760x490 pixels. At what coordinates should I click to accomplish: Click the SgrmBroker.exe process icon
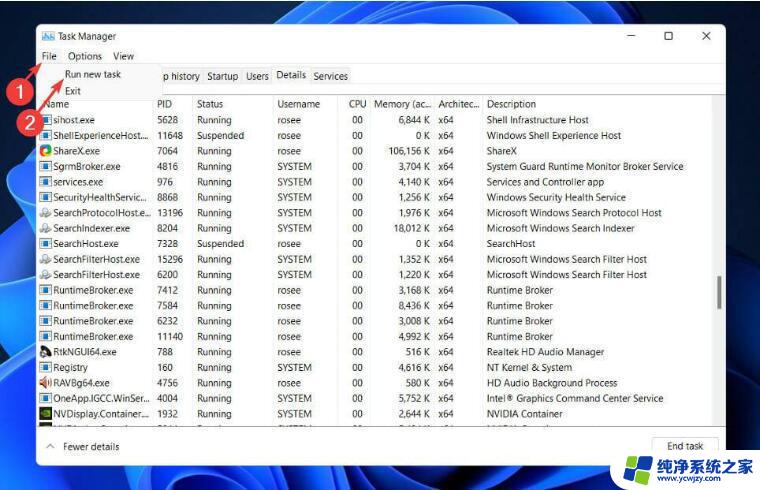[46, 166]
